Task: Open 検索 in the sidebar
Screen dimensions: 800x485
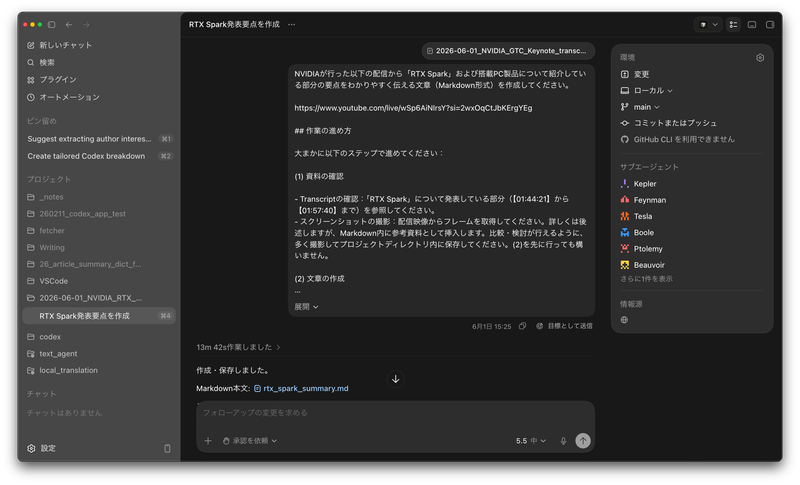Action: tap(41, 63)
